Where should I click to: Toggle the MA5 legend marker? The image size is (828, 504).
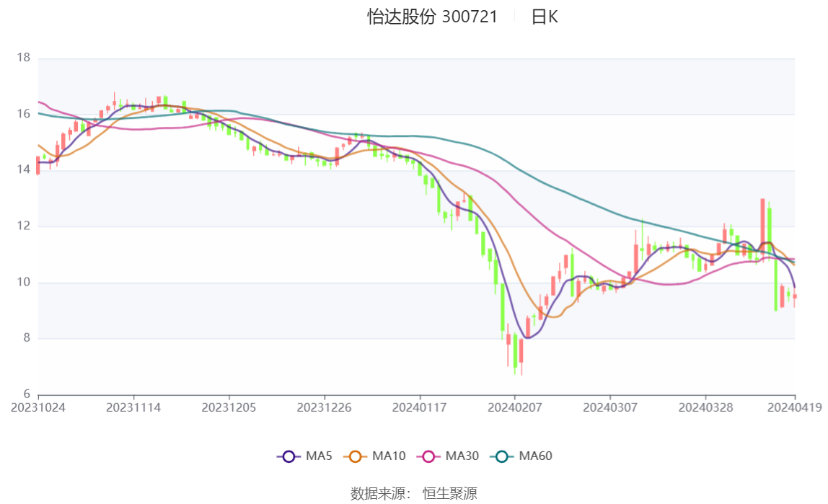289,456
